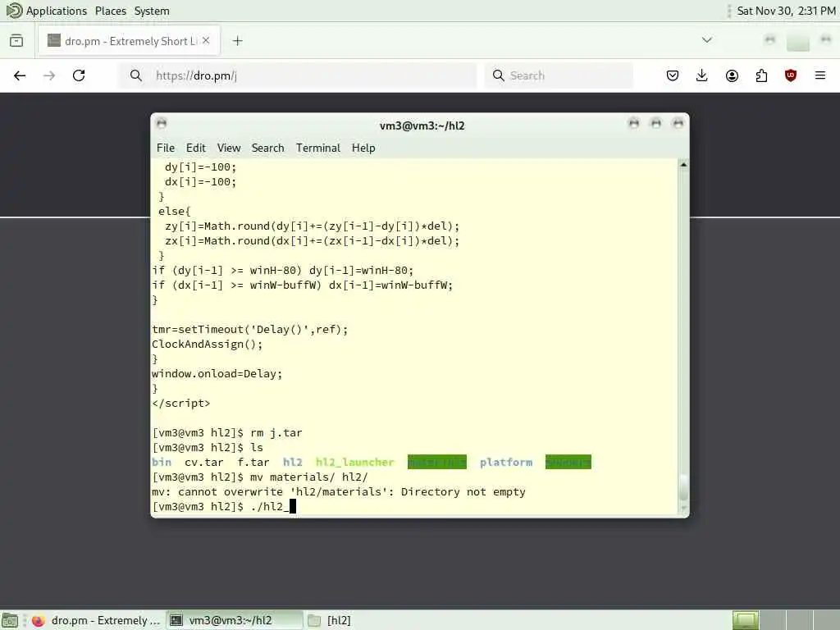Open the Terminal menu in the menubar
This screenshot has width=840, height=630.
click(x=318, y=148)
